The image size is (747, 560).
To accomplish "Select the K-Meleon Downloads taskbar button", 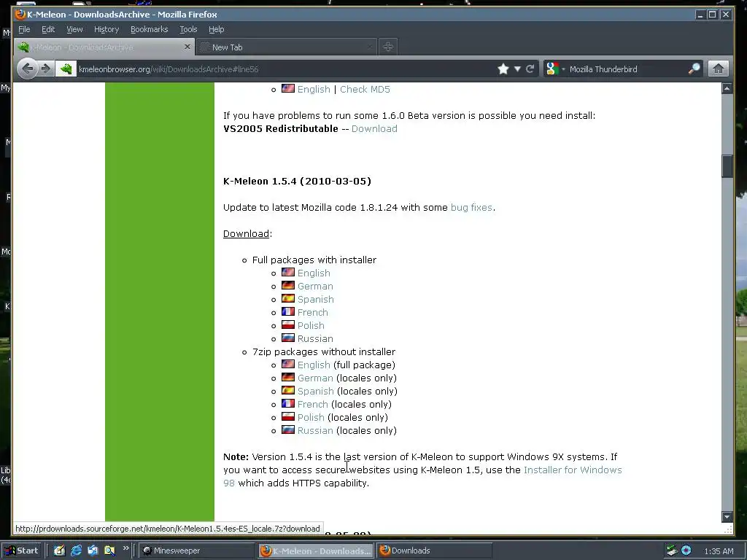I will [317, 551].
